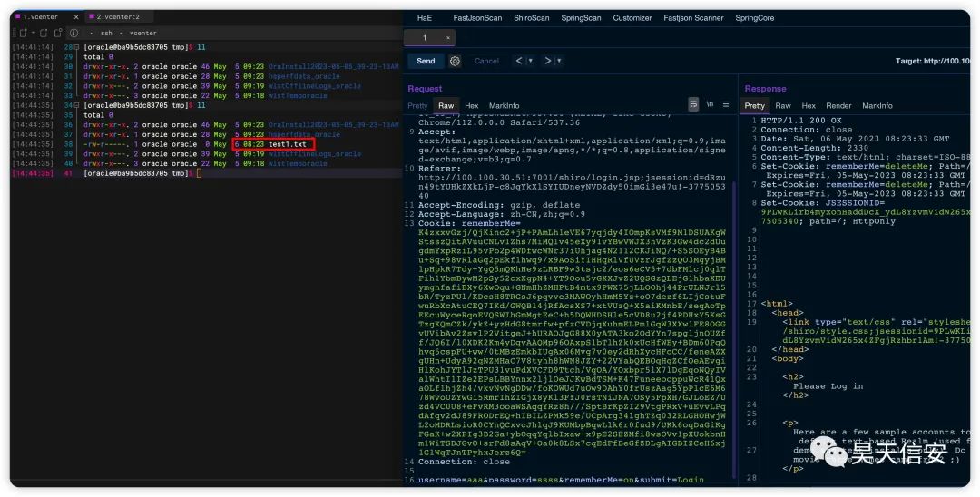Image resolution: width=980 pixels, height=497 pixels.
Task: Go to previous request with back arrow
Action: pyautogui.click(x=519, y=61)
